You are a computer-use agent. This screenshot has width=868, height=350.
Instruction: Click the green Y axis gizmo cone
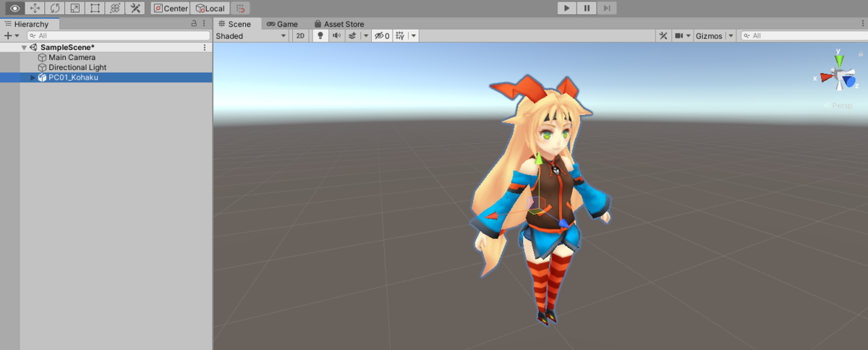[838, 60]
